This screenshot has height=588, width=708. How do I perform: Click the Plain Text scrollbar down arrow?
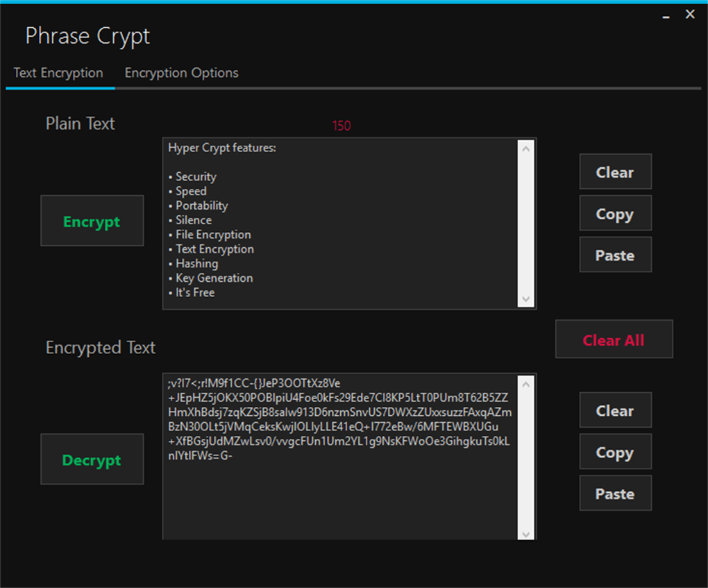[x=525, y=299]
